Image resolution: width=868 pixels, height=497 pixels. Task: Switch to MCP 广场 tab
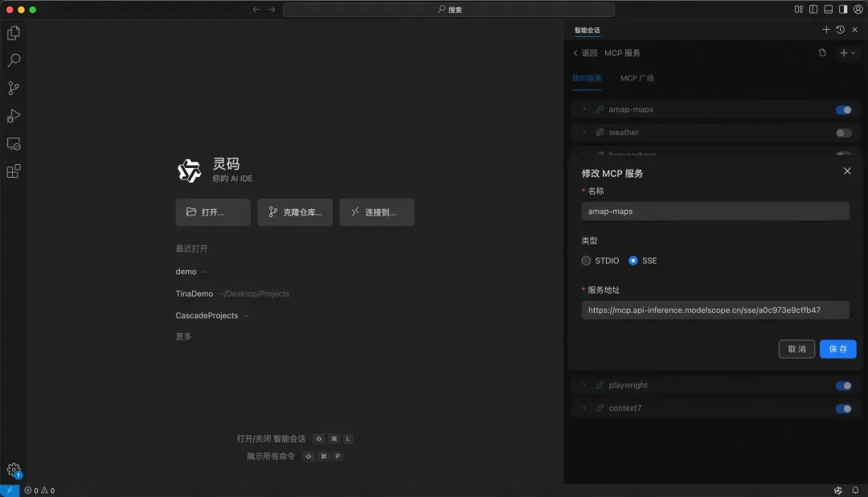click(637, 78)
